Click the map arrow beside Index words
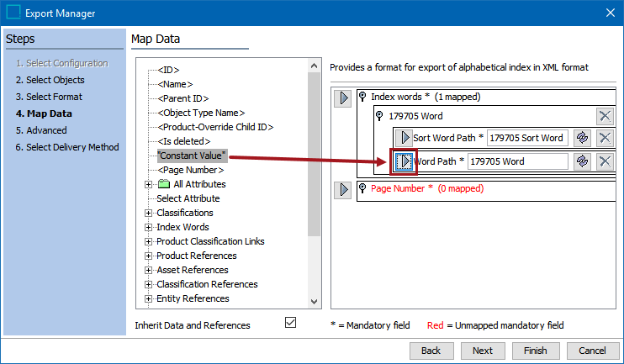 [343, 98]
